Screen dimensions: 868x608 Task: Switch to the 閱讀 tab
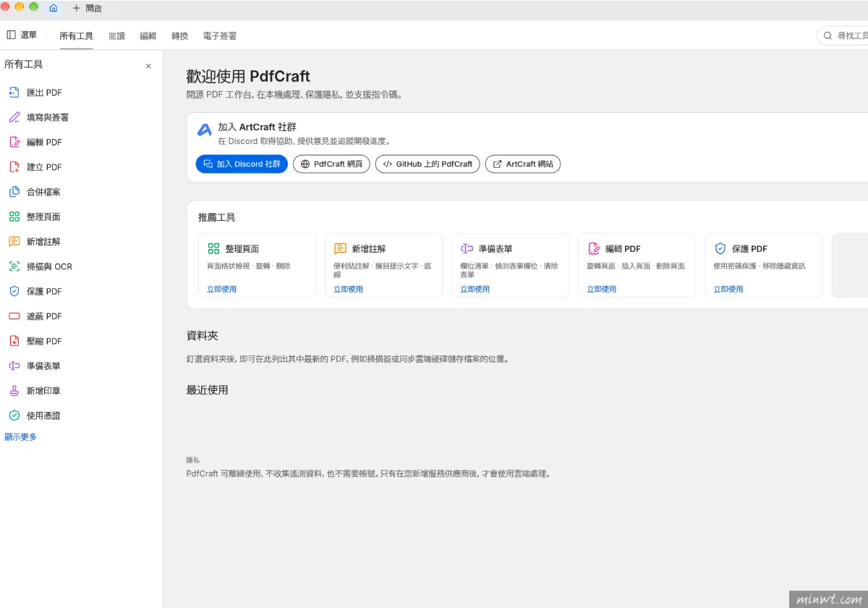pos(116,35)
